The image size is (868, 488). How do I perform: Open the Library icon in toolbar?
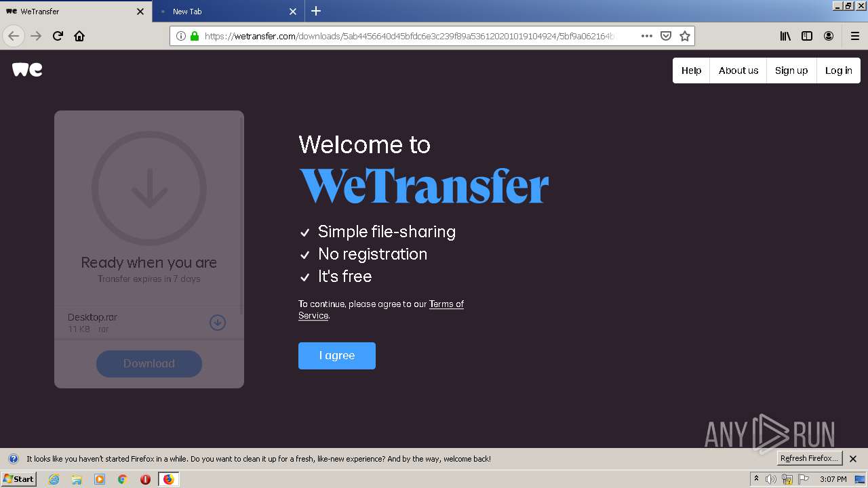(x=785, y=36)
